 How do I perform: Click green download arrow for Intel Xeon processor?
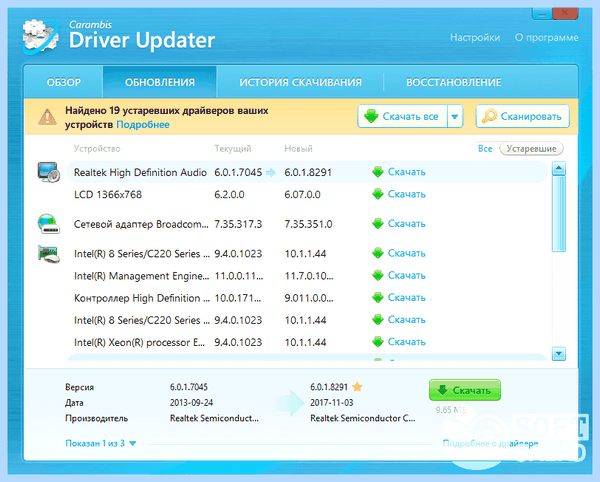(378, 342)
